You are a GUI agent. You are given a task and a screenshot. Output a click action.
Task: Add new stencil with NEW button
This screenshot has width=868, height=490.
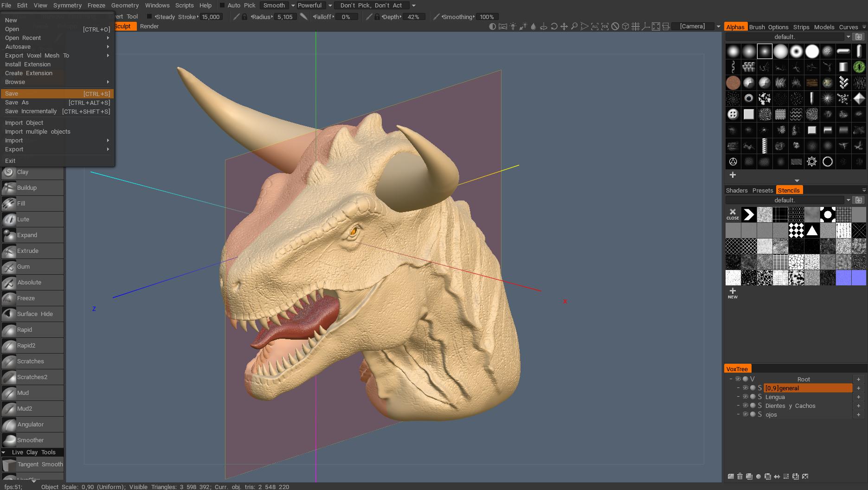(733, 293)
